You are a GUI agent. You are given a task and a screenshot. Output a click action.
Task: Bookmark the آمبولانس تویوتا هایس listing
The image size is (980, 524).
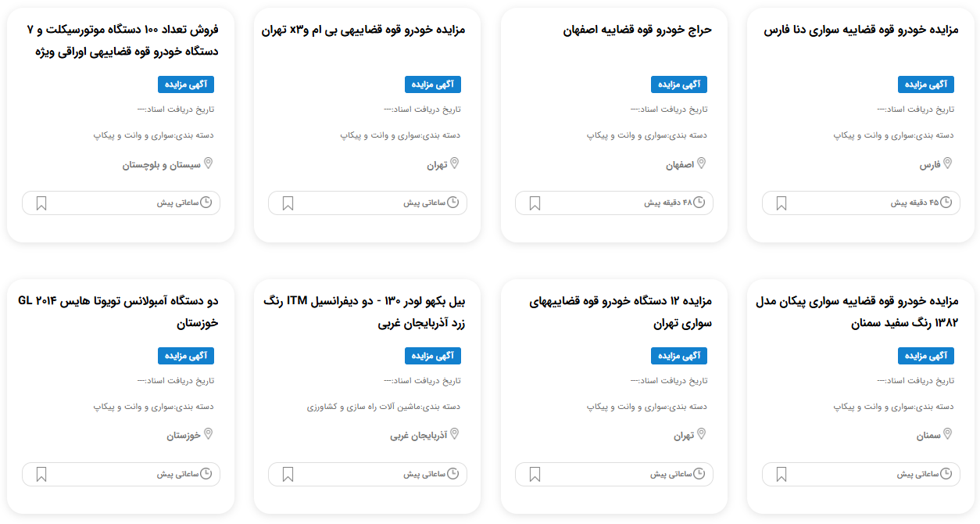(x=41, y=475)
